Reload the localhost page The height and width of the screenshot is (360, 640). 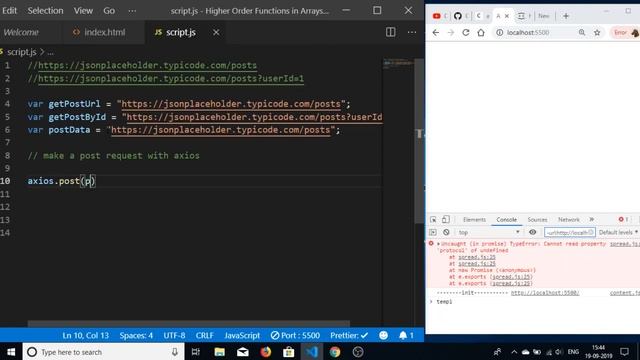[x=466, y=33]
